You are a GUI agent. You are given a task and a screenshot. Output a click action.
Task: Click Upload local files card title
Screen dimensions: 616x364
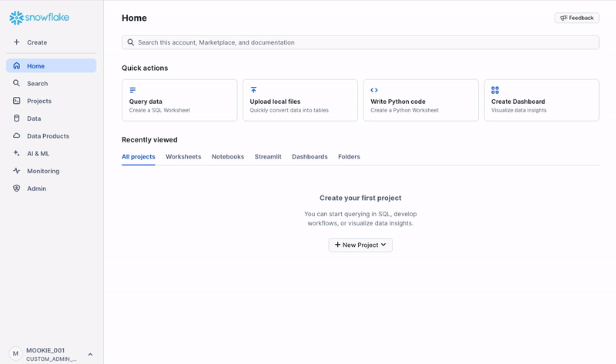pyautogui.click(x=275, y=102)
